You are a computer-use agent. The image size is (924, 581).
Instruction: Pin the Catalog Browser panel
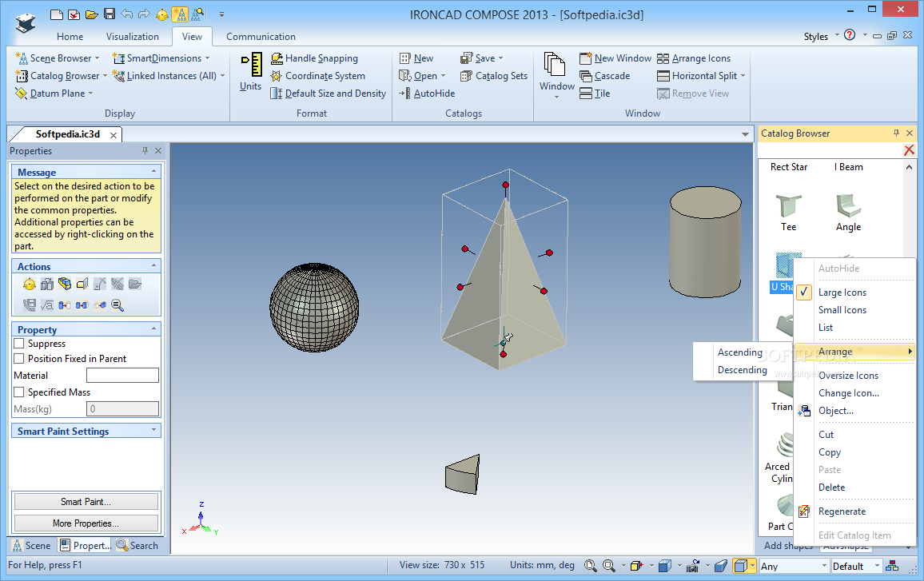896,133
